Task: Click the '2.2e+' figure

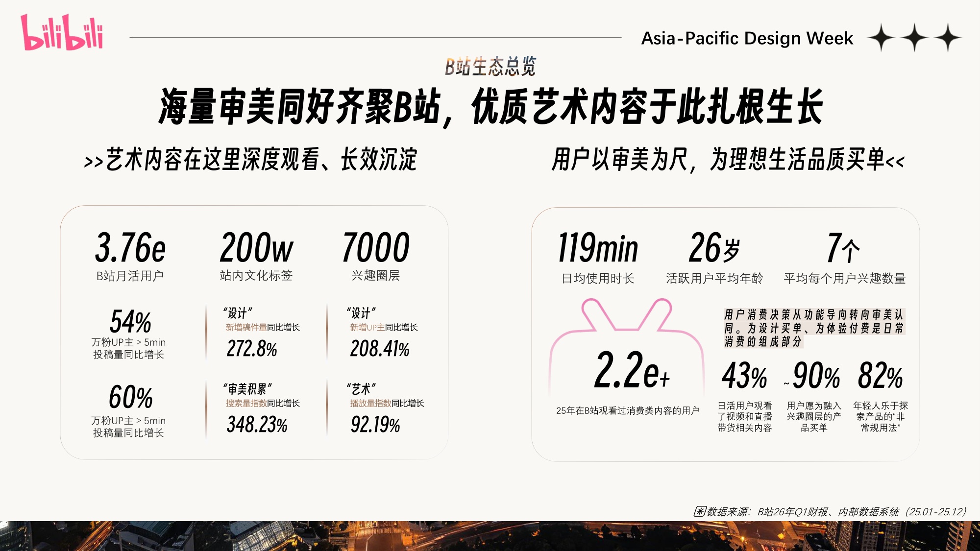Action: (x=632, y=370)
